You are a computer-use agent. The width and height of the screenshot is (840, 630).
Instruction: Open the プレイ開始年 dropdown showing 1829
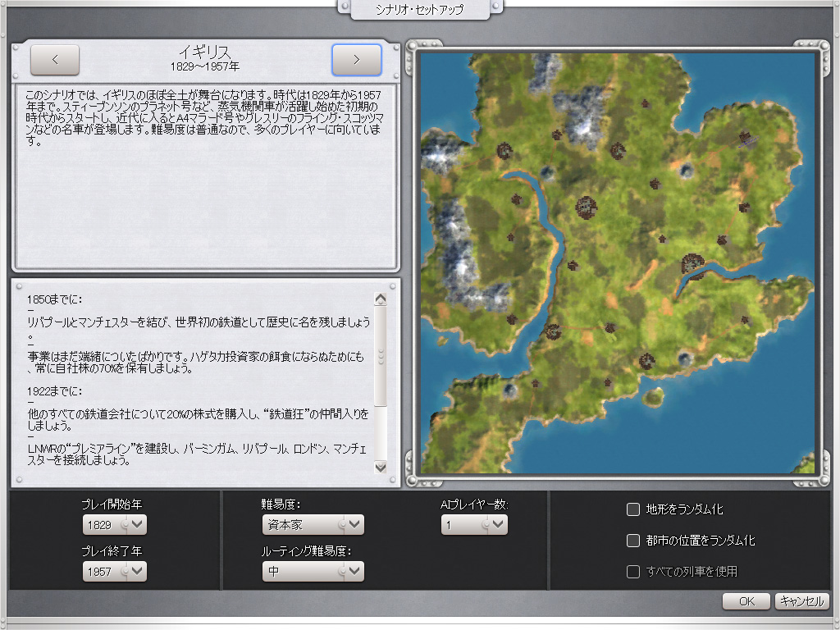[114, 524]
